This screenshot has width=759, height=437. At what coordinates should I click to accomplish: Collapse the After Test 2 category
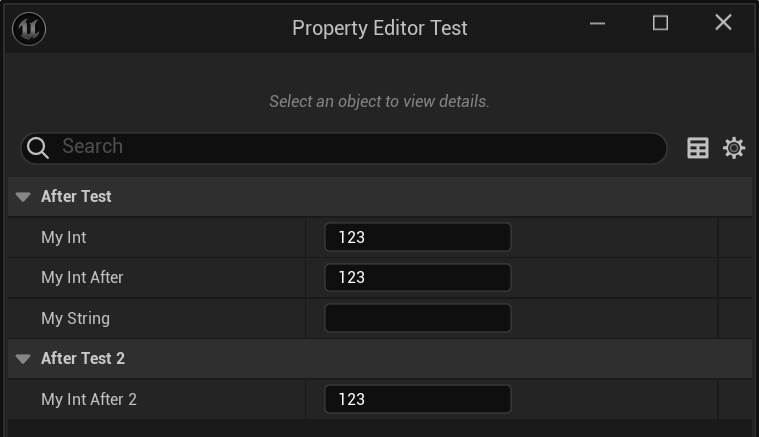(23, 359)
